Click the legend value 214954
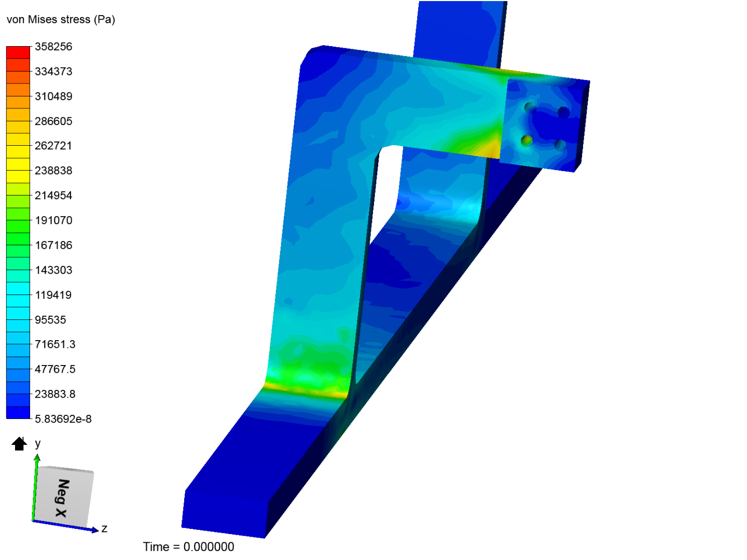 (53, 195)
